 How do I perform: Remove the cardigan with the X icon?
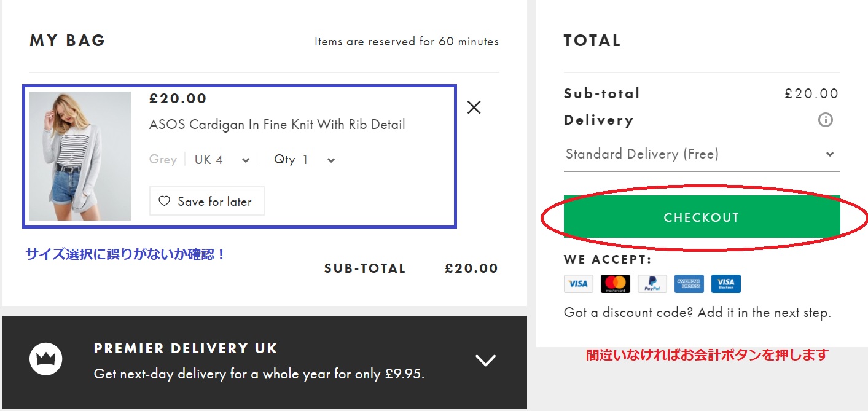point(474,108)
